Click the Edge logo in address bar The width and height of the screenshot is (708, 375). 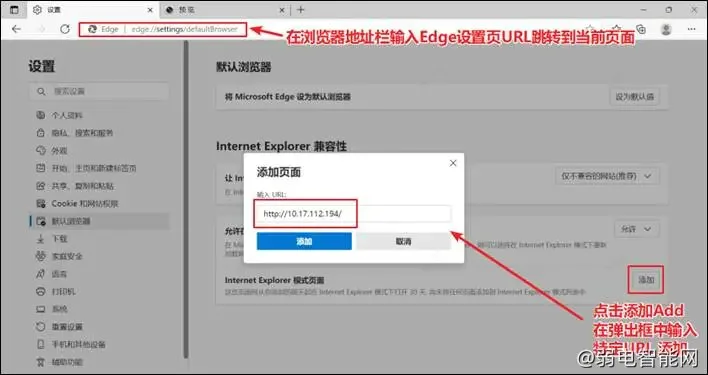[93, 29]
